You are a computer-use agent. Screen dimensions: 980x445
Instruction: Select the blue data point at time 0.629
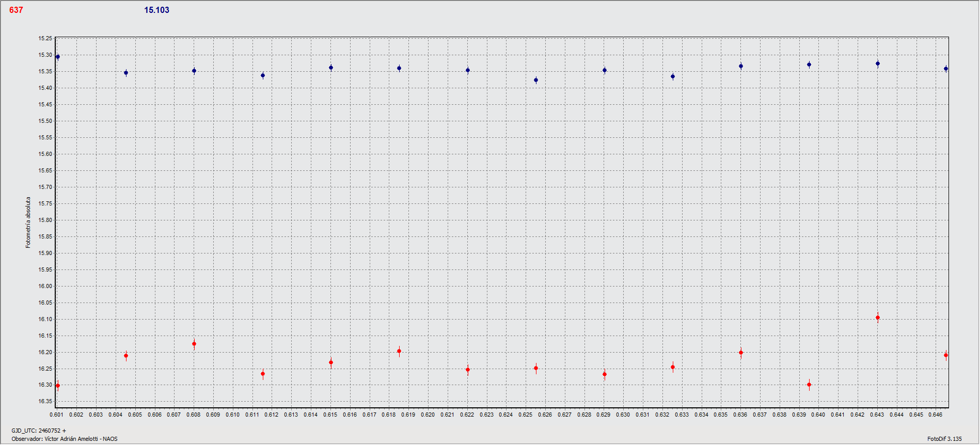[605, 70]
